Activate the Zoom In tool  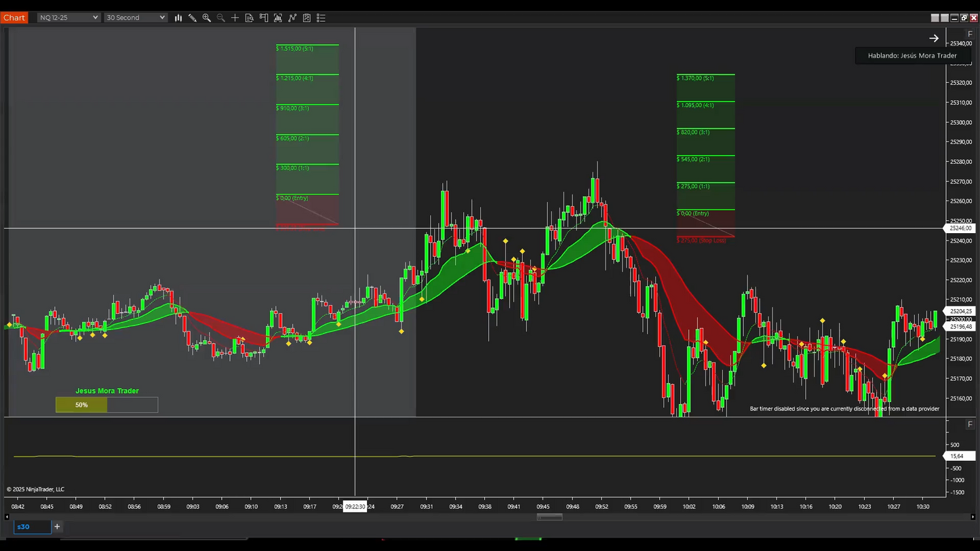click(207, 18)
